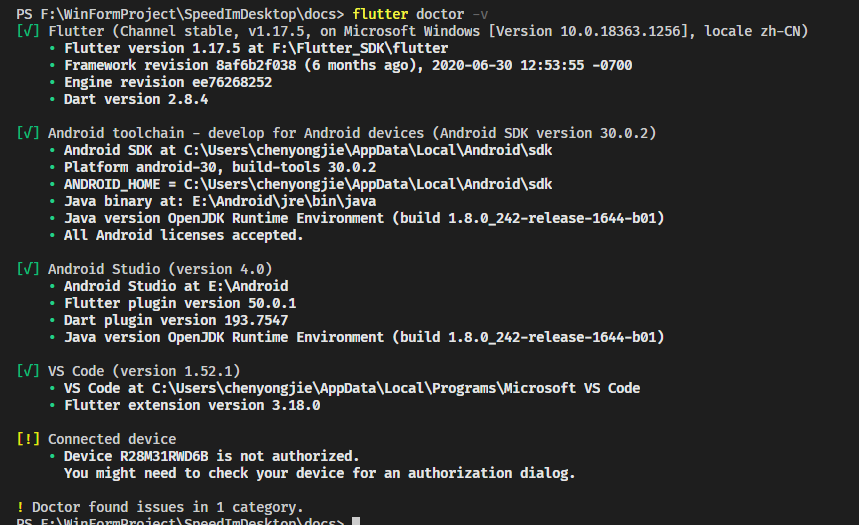
Task: Click the 'All Android licenses accepted' line
Action: (x=183, y=235)
